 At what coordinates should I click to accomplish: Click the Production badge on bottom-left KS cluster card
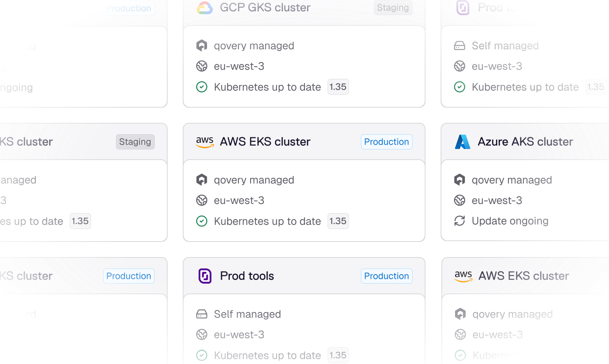pos(129,276)
